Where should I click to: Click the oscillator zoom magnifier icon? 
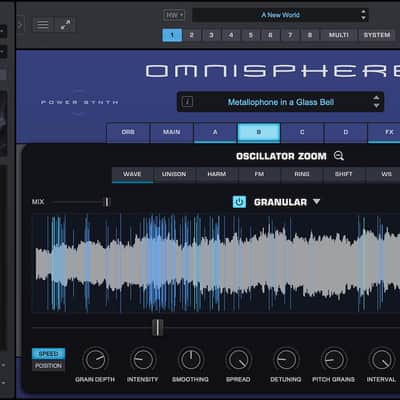339,156
